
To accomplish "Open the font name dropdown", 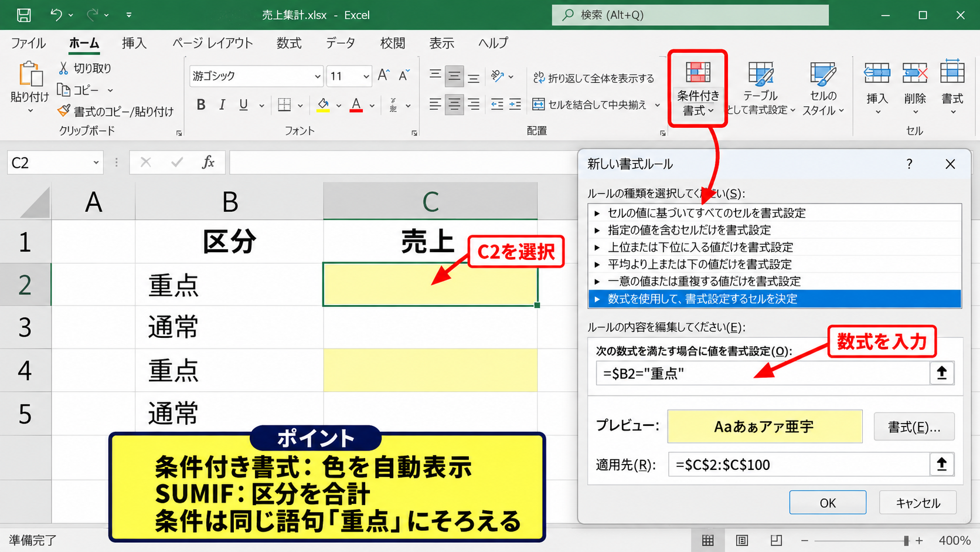I will tap(317, 76).
